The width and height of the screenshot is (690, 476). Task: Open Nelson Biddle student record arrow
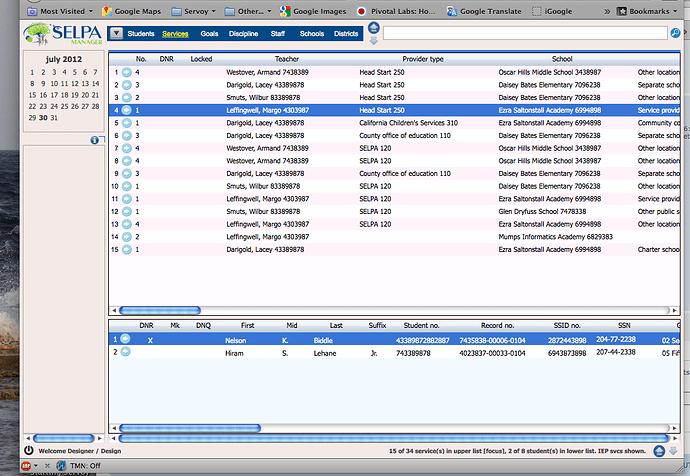pos(126,339)
